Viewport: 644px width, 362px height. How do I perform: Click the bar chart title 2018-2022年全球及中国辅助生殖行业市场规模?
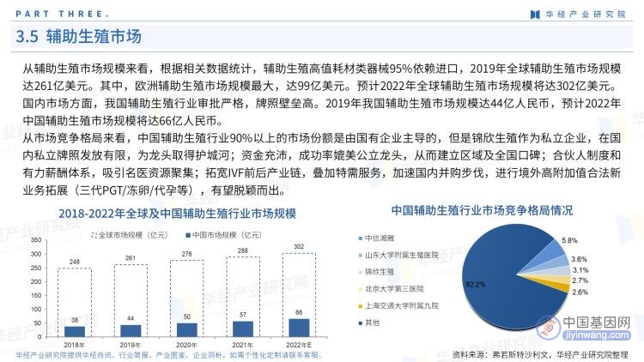coord(178,214)
